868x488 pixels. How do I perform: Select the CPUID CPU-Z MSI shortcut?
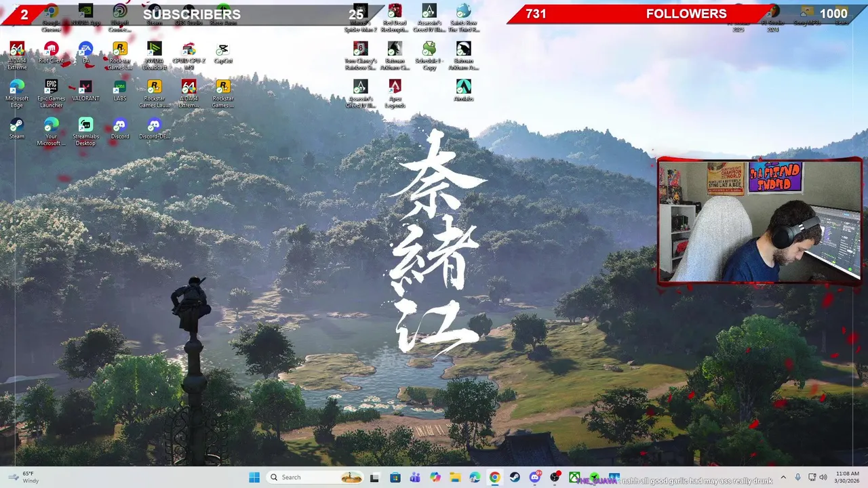pyautogui.click(x=189, y=56)
